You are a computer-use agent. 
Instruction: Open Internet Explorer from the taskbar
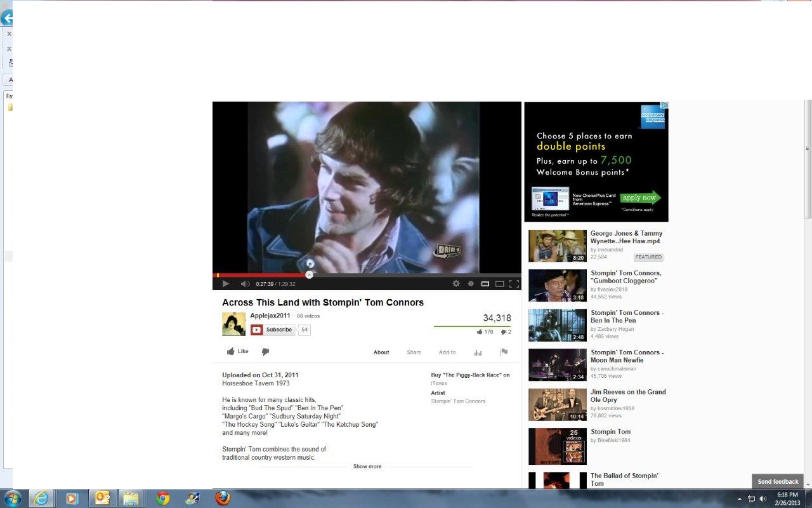point(41,498)
